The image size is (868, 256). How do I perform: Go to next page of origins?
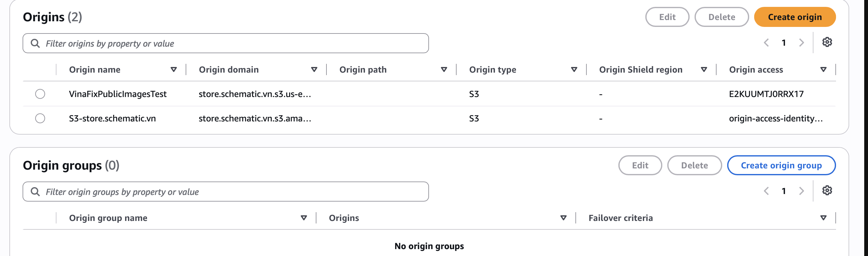click(801, 43)
